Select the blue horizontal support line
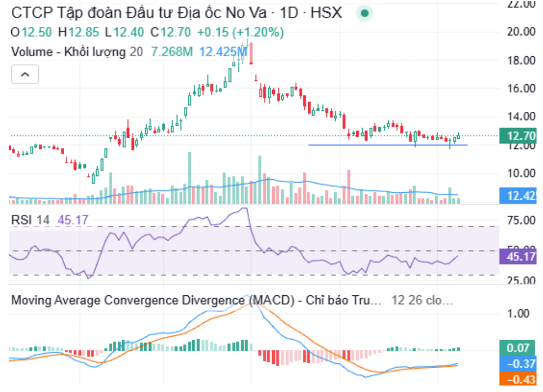This screenshot has height=392, width=543. tap(388, 145)
